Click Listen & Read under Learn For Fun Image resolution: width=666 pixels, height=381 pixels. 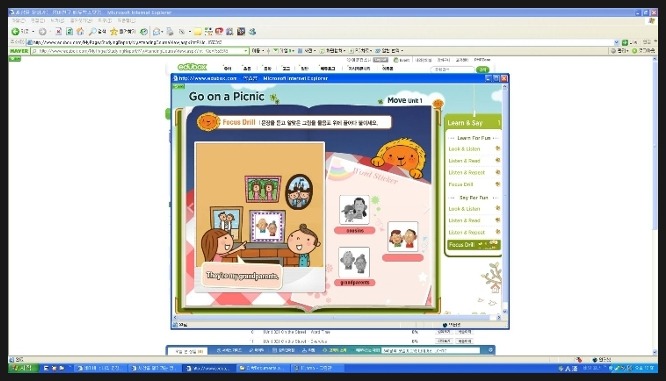pyautogui.click(x=464, y=161)
